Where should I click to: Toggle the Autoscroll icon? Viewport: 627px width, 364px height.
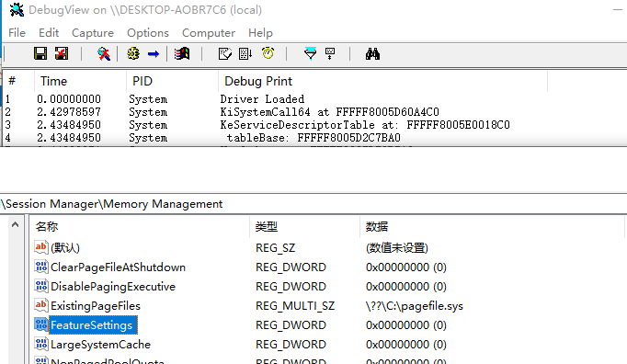(245, 53)
